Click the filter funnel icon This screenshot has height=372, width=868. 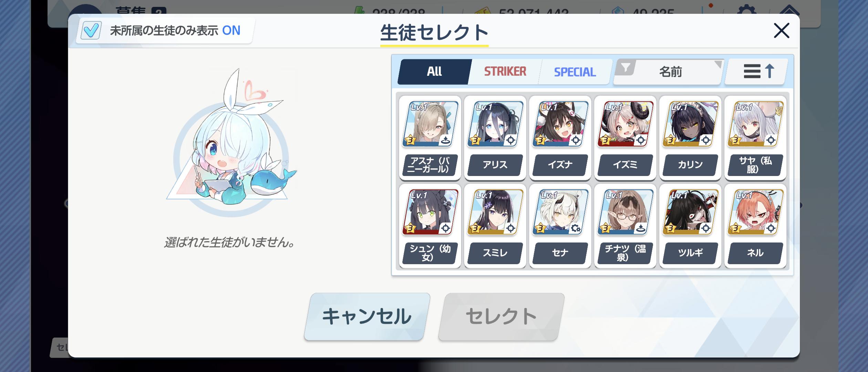[x=626, y=68]
